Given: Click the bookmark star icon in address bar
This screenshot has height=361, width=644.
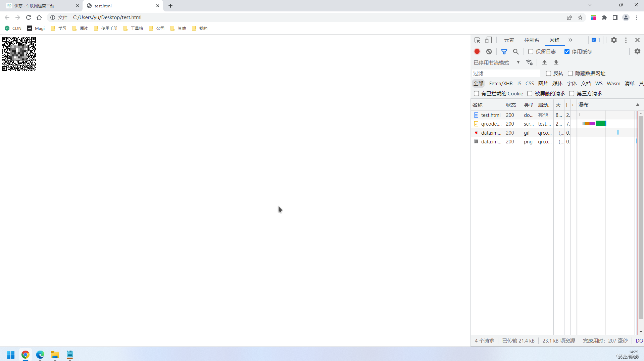Looking at the screenshot, I should [580, 17].
